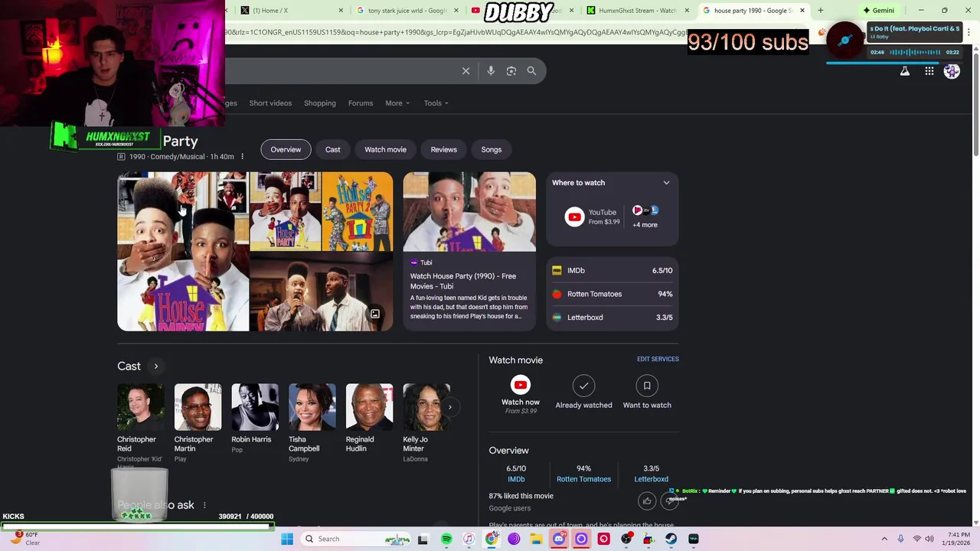This screenshot has height=551, width=980.
Task: Select the Watch movie chip
Action: (x=385, y=149)
